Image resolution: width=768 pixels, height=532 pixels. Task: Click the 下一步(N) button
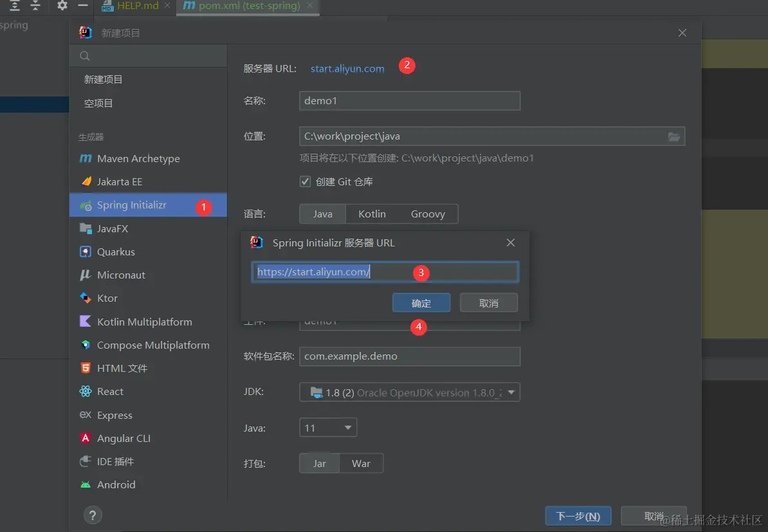click(578, 516)
